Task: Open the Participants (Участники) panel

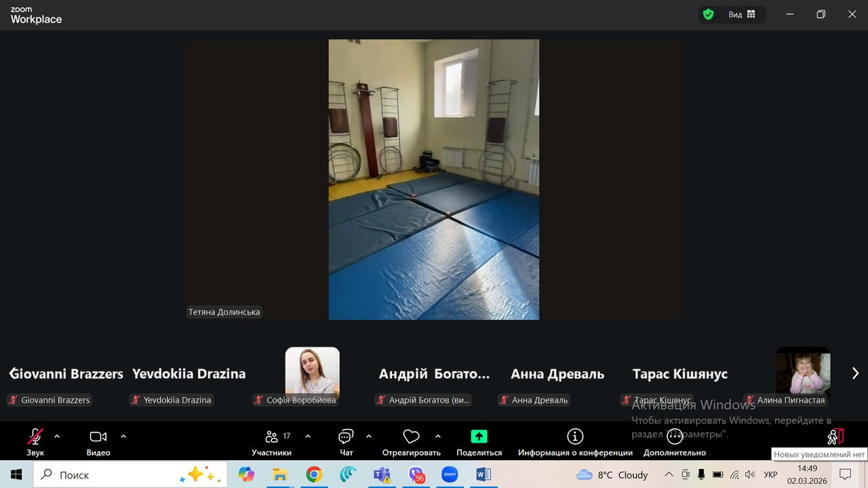Action: [x=272, y=437]
